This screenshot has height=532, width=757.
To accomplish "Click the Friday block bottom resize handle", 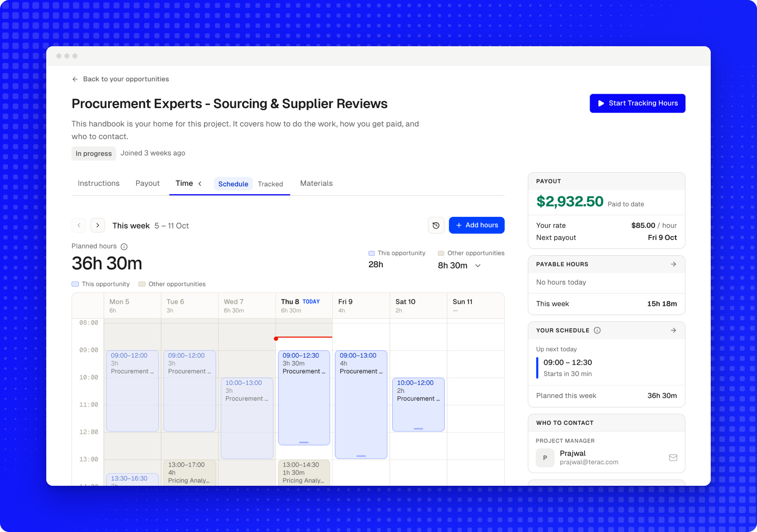I will tap(361, 456).
